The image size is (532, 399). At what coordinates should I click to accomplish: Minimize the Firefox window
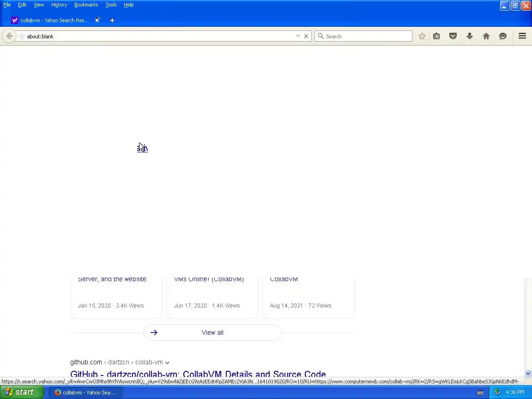click(504, 6)
